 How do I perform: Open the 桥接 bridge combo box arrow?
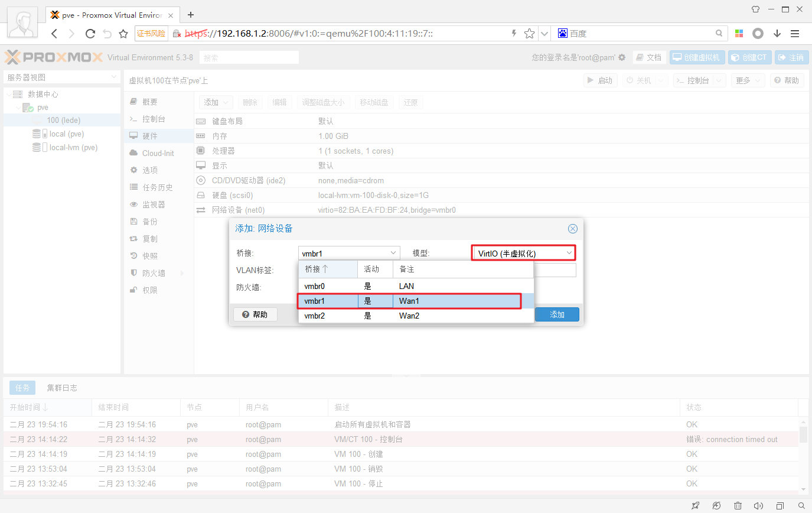point(394,253)
